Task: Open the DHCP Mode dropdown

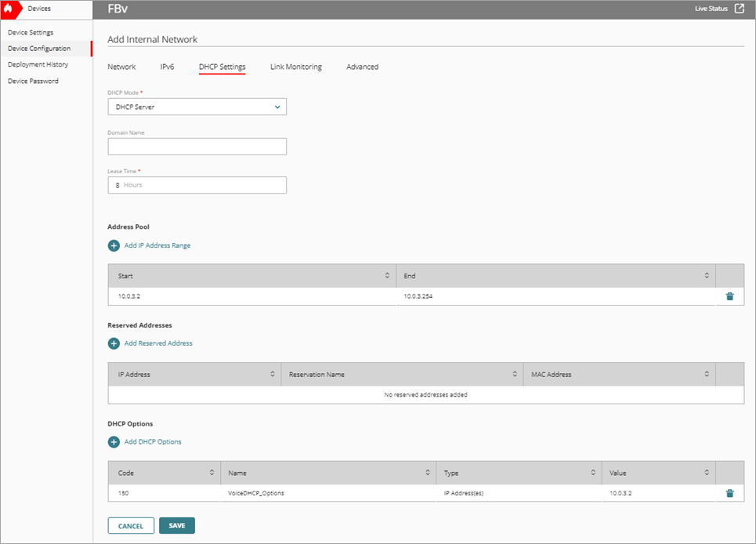Action: point(197,106)
